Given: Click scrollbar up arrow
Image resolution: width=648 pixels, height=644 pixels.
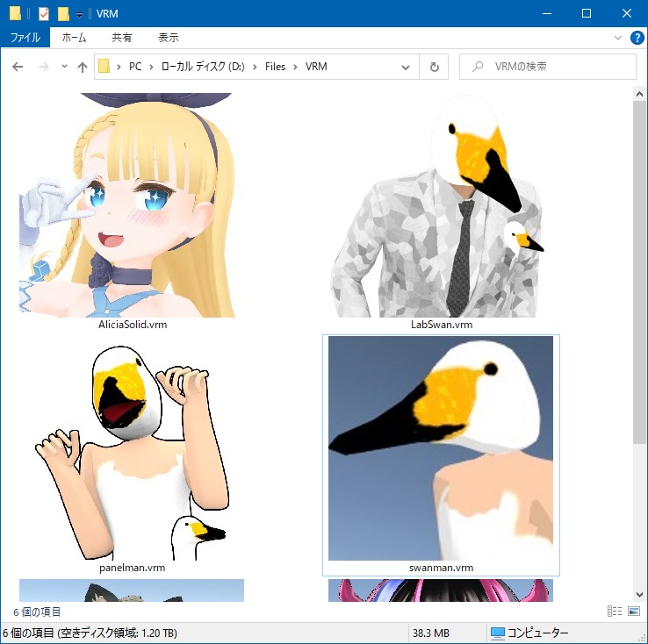Looking at the screenshot, I should coord(639,94).
